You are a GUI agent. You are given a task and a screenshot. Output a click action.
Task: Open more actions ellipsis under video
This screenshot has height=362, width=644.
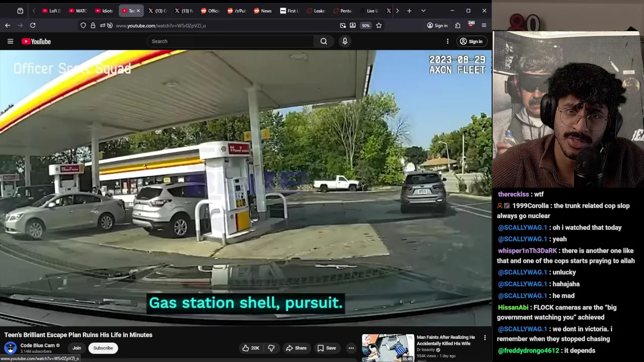click(351, 348)
